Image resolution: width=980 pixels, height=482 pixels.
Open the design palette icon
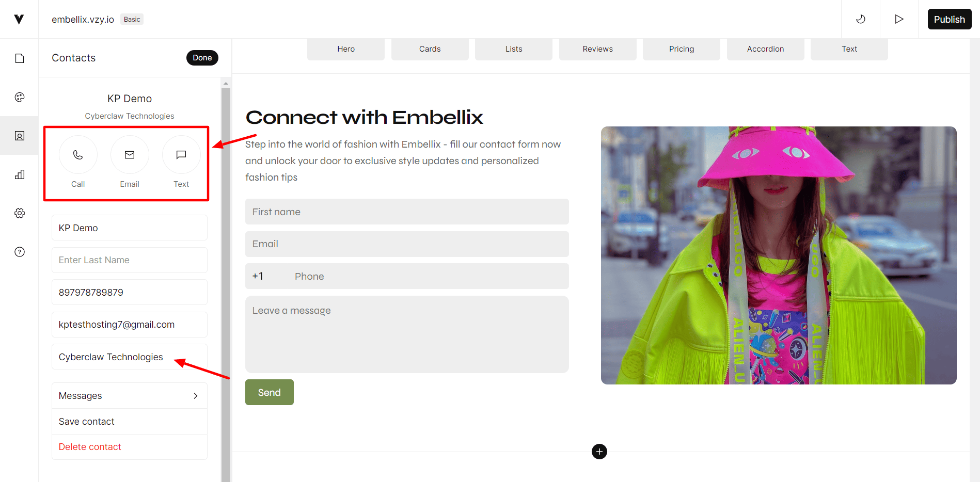click(x=20, y=97)
